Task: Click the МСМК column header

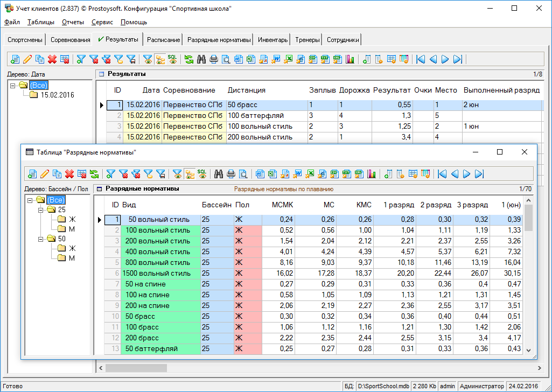Action: [x=283, y=205]
